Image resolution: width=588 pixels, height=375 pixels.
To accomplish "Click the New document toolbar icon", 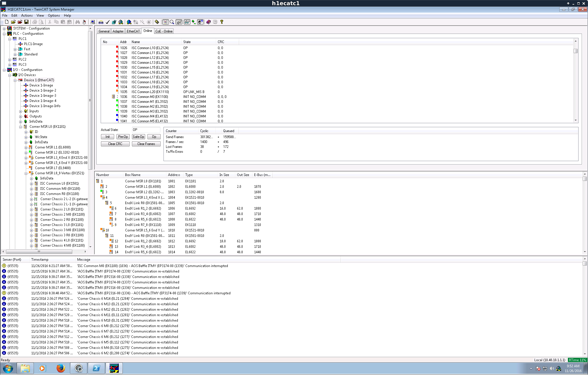I will point(7,22).
